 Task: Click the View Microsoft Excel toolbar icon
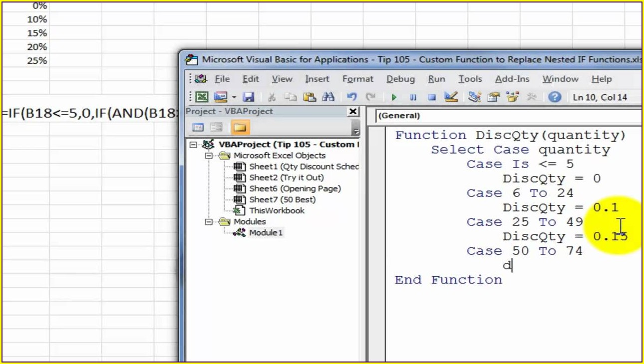click(x=202, y=97)
